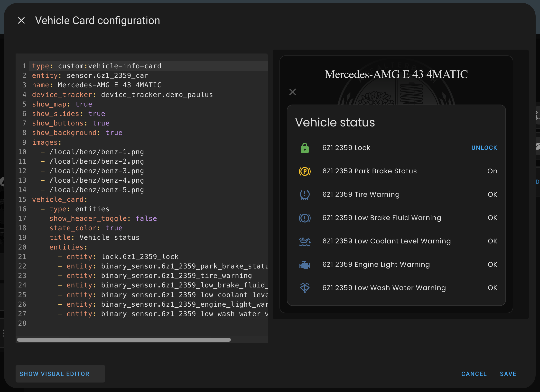Open Tire Warning entity row
The width and height of the screenshot is (540, 392).
[361, 195]
